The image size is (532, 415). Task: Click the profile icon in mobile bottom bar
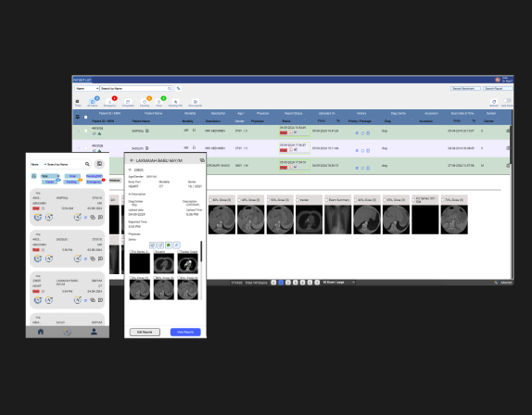pyautogui.click(x=94, y=332)
